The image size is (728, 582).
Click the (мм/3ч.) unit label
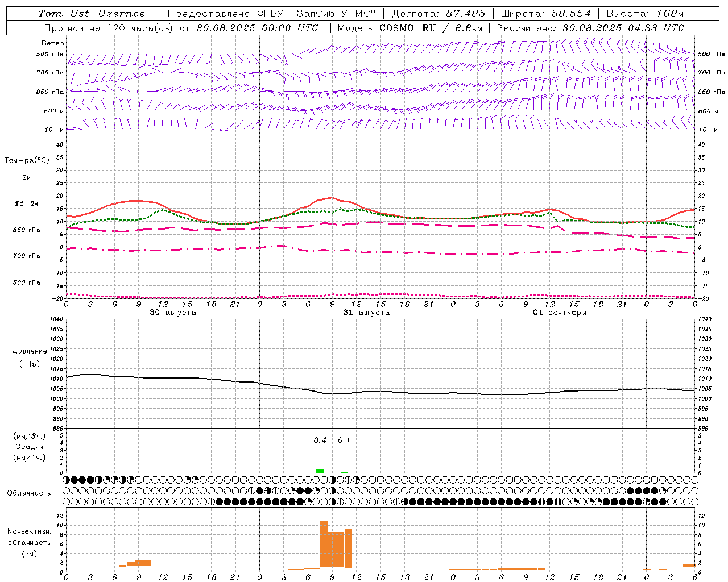click(x=29, y=436)
